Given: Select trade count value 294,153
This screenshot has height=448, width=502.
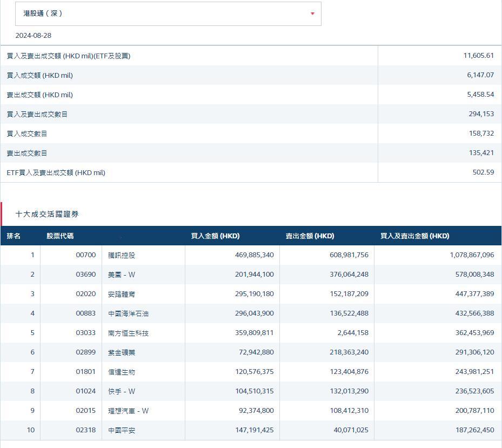Looking at the screenshot, I should point(481,113).
